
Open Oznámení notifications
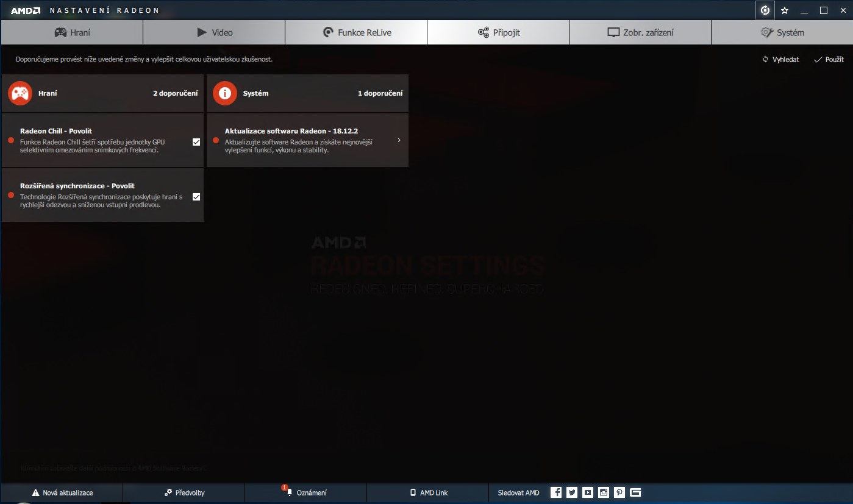click(x=306, y=492)
